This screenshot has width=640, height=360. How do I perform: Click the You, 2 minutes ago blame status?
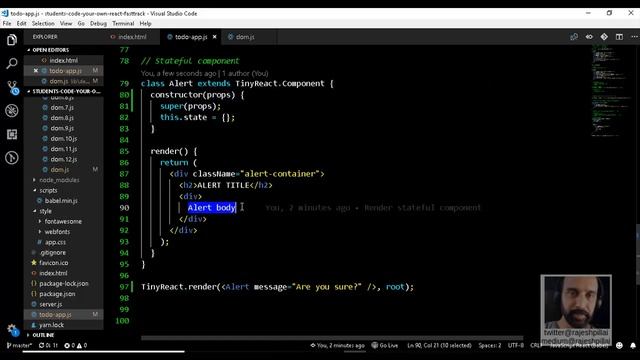[337, 345]
